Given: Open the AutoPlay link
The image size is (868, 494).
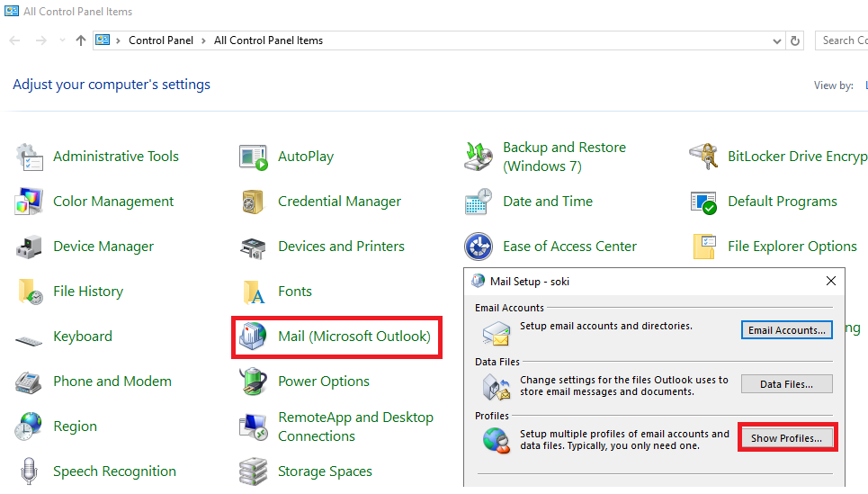Looking at the screenshot, I should [x=306, y=157].
